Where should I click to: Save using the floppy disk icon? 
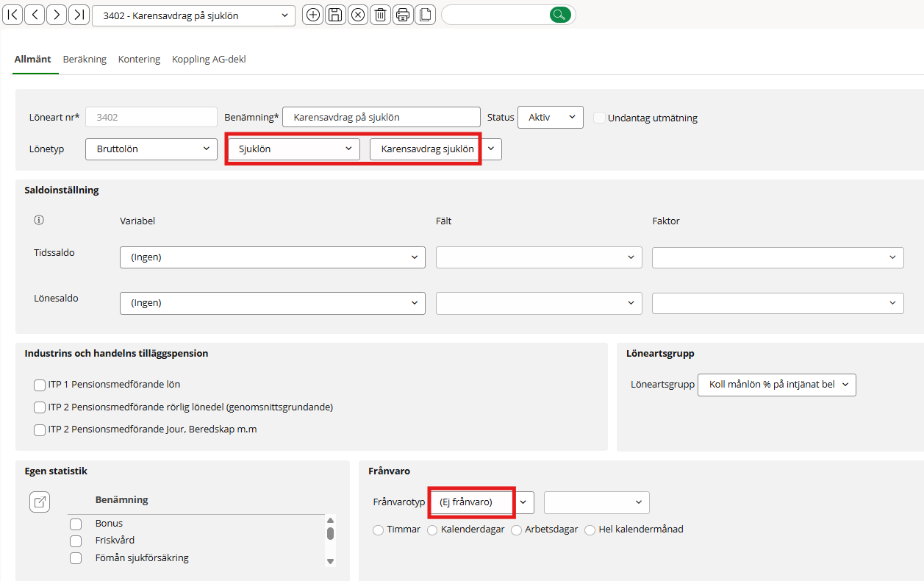pos(335,15)
